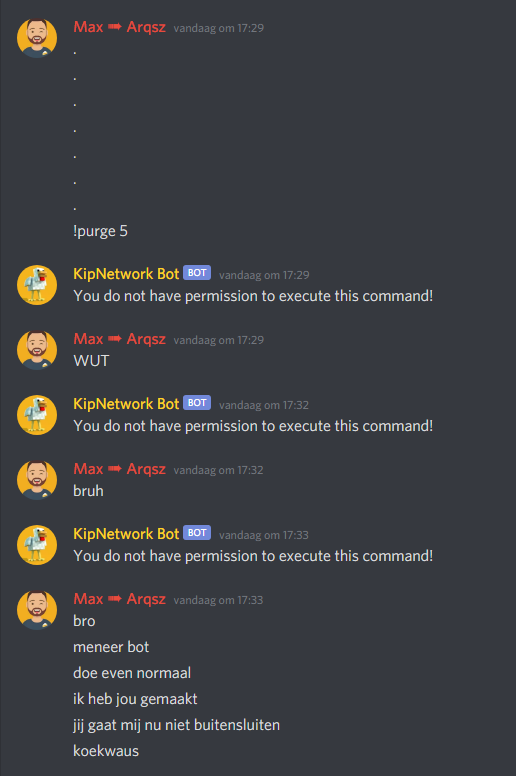The width and height of the screenshot is (516, 776).
Task: Click the BOT badge at 17:33
Action: 197,533
